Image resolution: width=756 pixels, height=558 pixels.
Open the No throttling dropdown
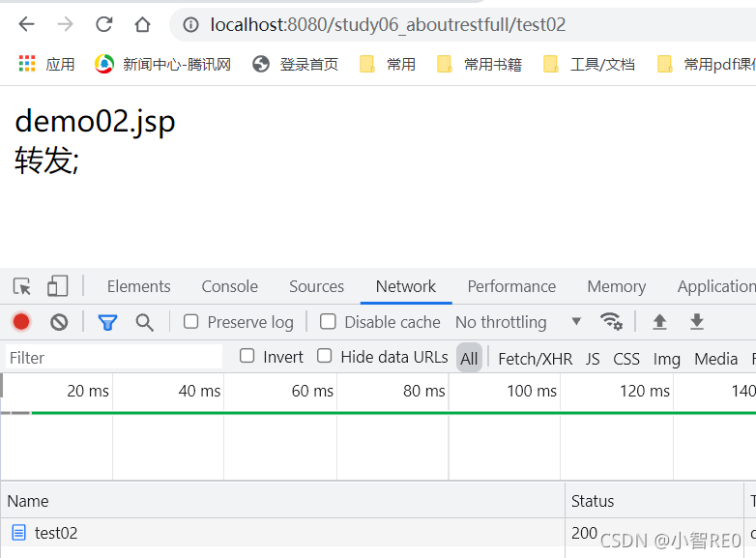click(x=518, y=322)
